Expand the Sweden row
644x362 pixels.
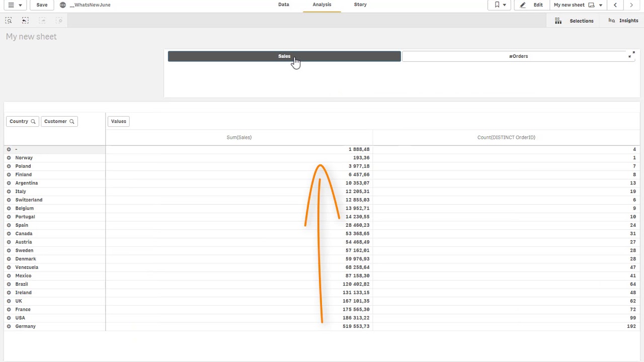point(9,250)
